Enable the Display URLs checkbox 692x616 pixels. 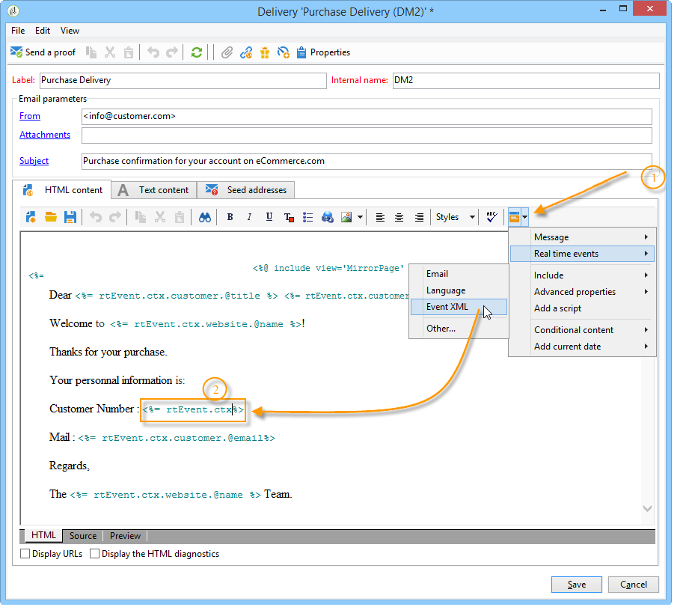pos(25,554)
